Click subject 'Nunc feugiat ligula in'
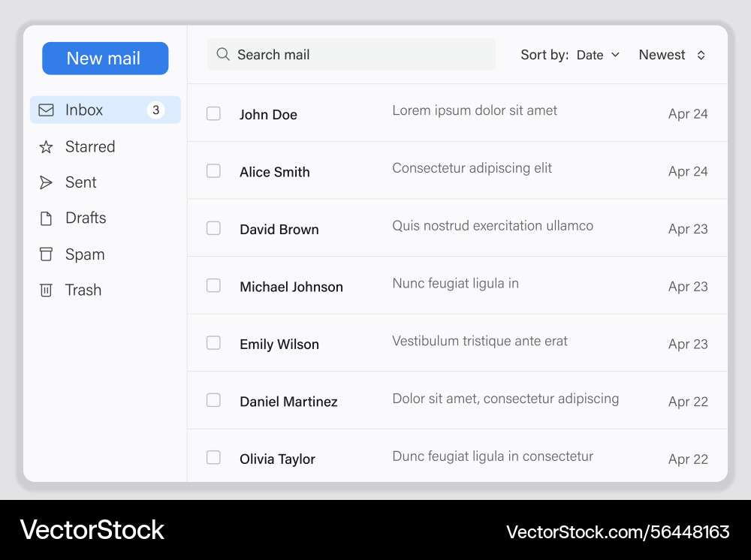 (456, 283)
